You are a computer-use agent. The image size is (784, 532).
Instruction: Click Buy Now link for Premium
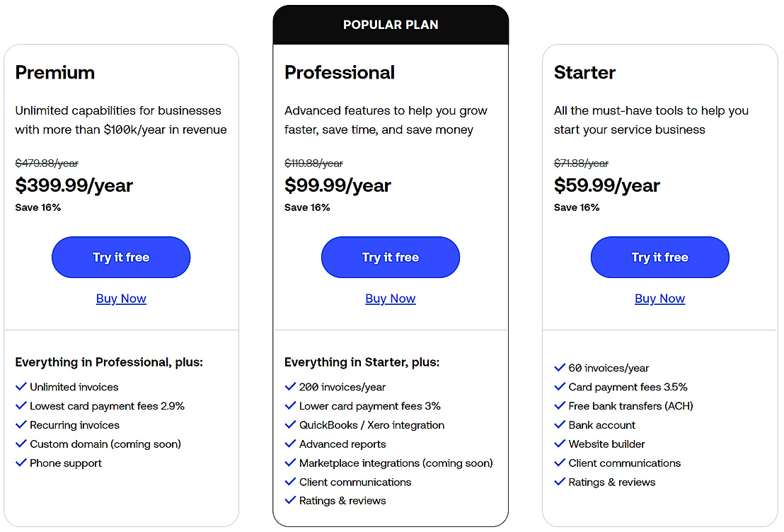[121, 299]
